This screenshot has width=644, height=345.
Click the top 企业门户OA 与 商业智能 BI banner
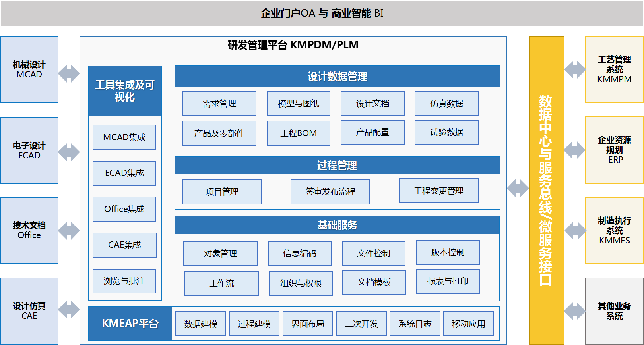coord(322,13)
